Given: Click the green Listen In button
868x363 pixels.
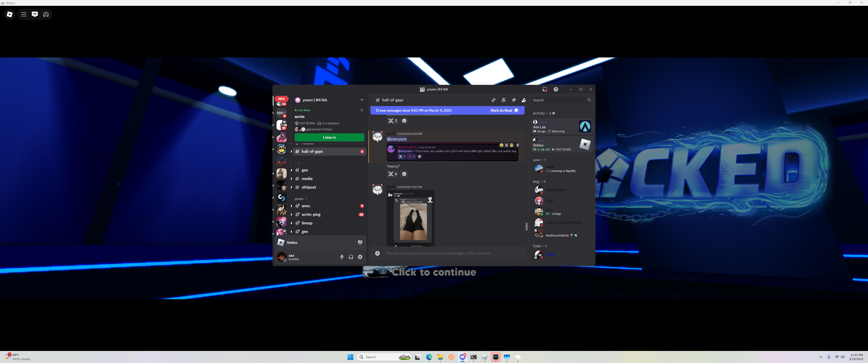Looking at the screenshot, I should click(329, 137).
